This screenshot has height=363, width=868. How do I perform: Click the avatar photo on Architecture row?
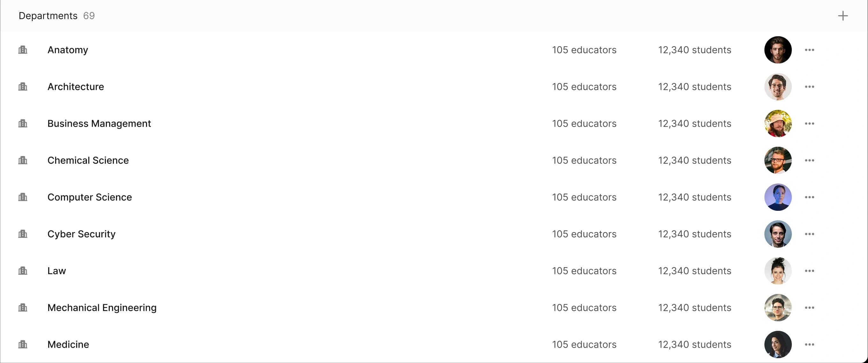point(778,87)
